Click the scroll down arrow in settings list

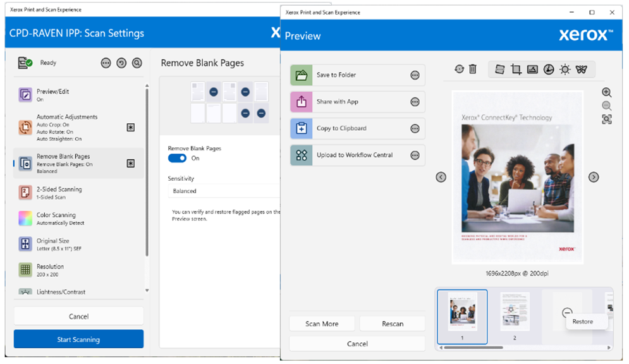point(147,291)
